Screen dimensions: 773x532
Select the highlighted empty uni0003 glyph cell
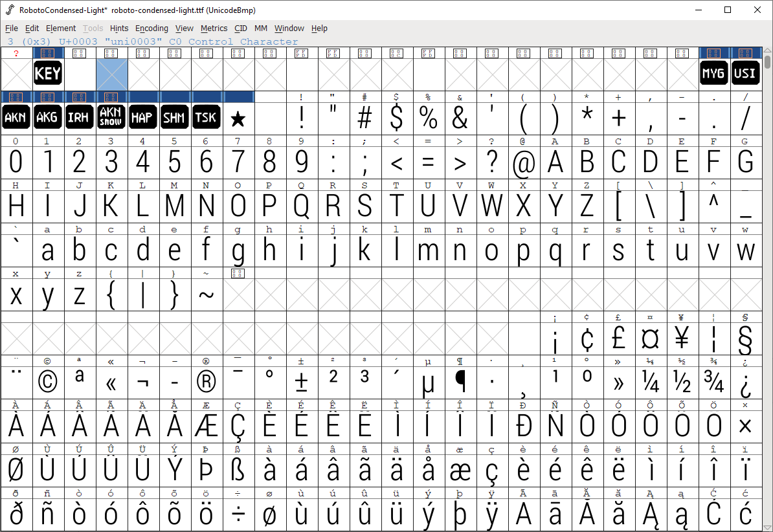pos(111,74)
